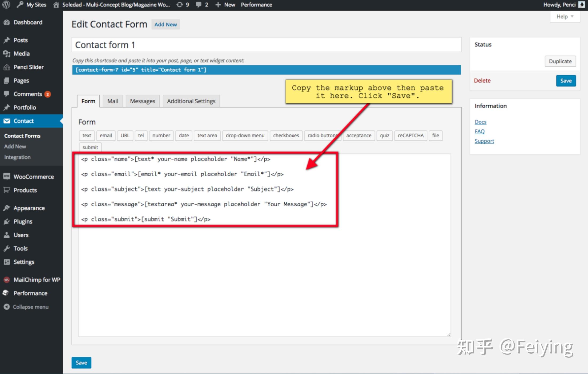Select the Portfolio sidebar icon

point(25,107)
